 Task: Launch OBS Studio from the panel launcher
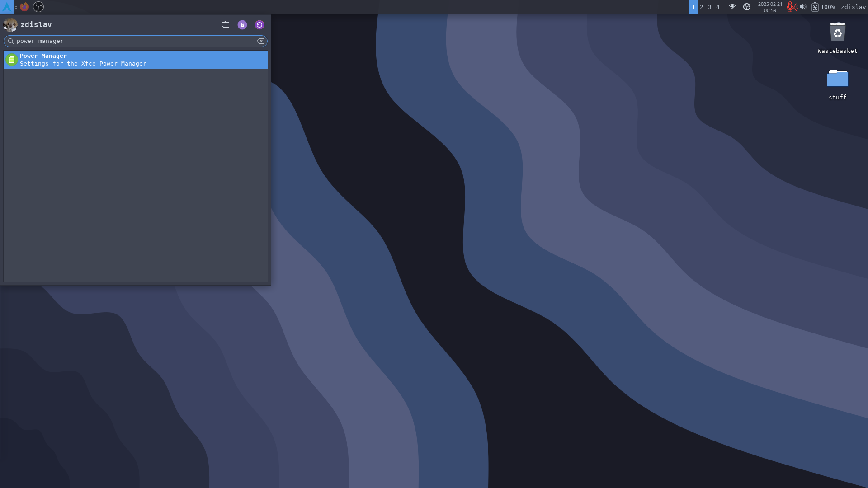[x=38, y=7]
